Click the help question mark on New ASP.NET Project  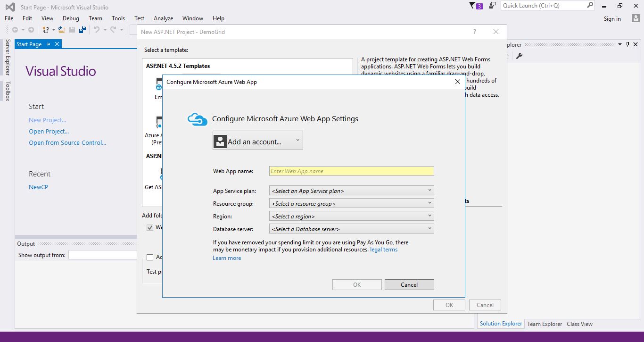[475, 32]
